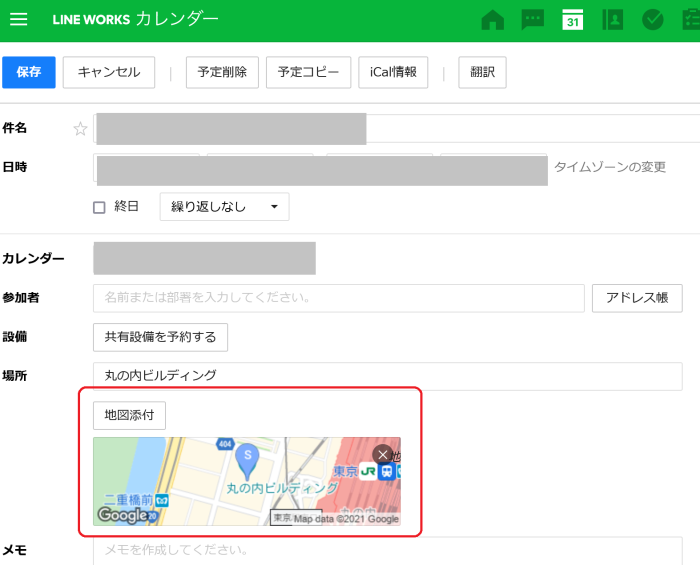Open the Calendar 31 icon
Viewport: 700px width, 565px height.
point(572,20)
